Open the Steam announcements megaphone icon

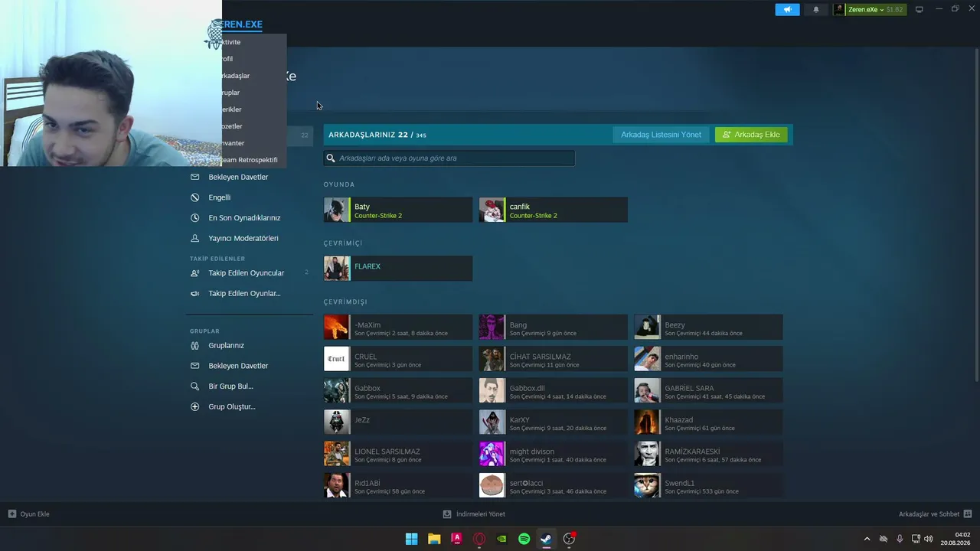click(x=787, y=10)
